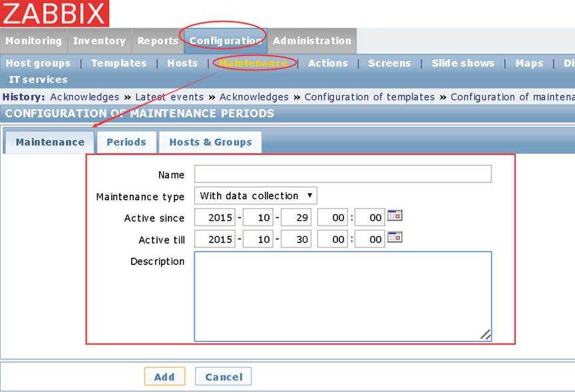
Task: Open first Acknowledges history link
Action: pyautogui.click(x=85, y=97)
